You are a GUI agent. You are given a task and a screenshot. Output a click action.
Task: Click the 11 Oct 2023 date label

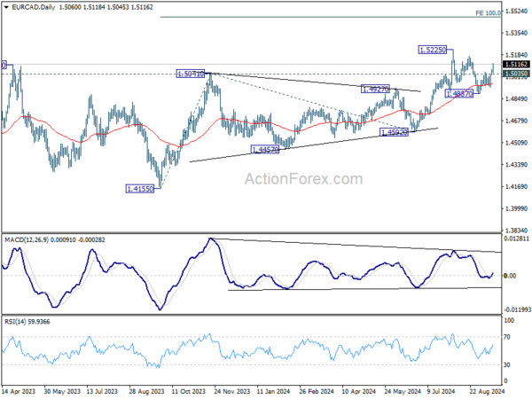pos(189,392)
